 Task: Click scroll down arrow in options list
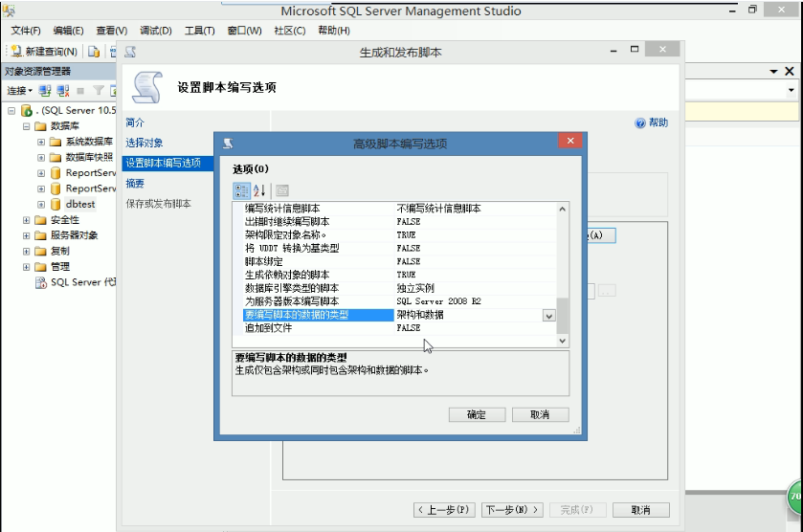(562, 341)
